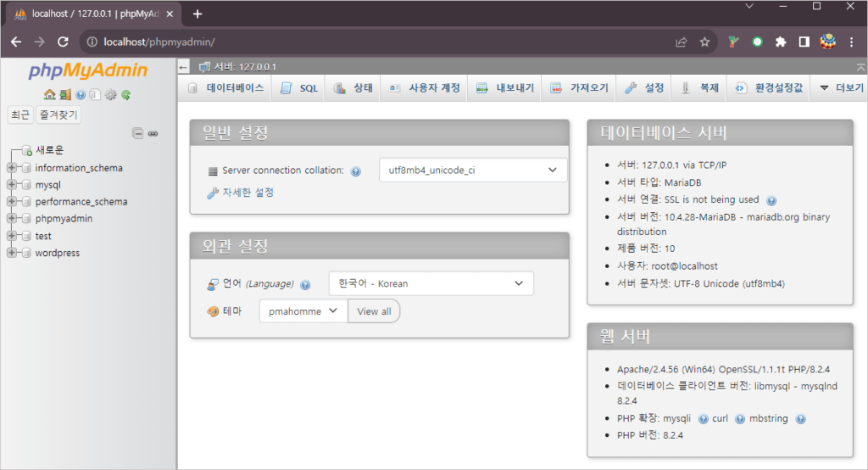Switch to the SQL tab
The width and height of the screenshot is (868, 470).
(x=299, y=88)
